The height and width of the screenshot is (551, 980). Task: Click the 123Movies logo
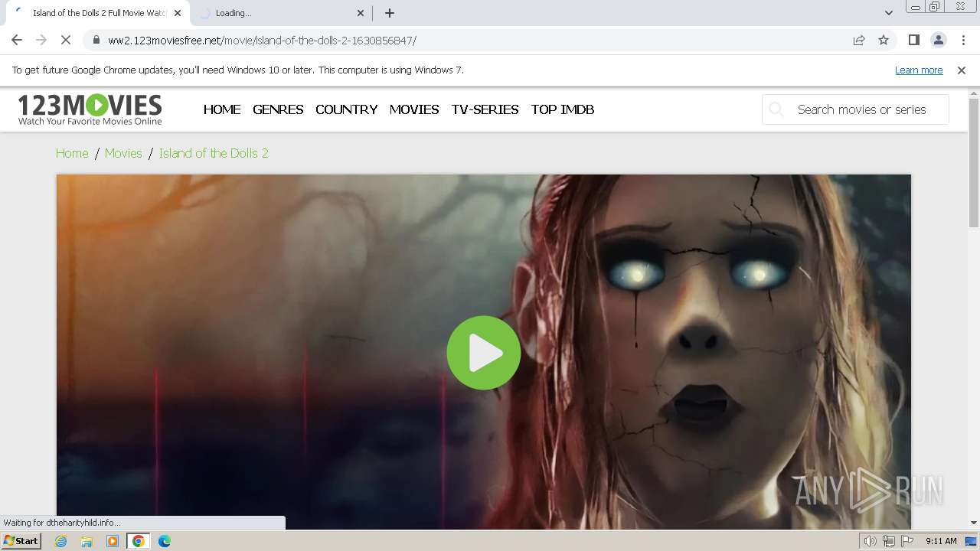(x=90, y=109)
